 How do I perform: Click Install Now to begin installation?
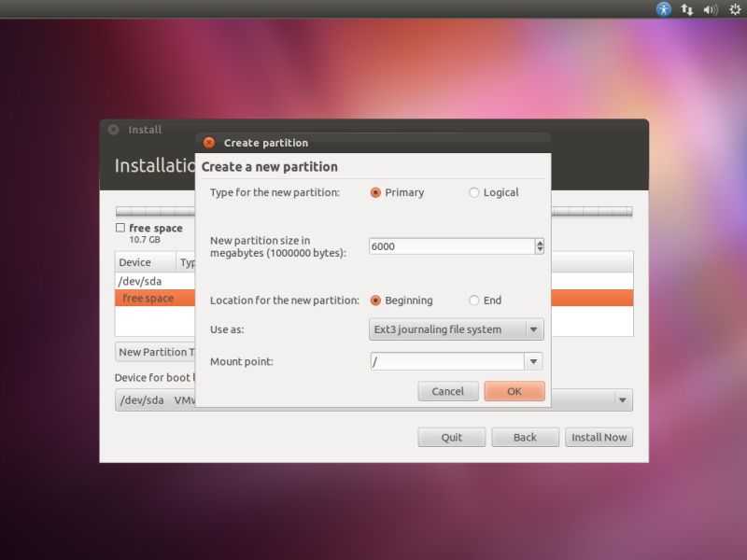click(599, 437)
